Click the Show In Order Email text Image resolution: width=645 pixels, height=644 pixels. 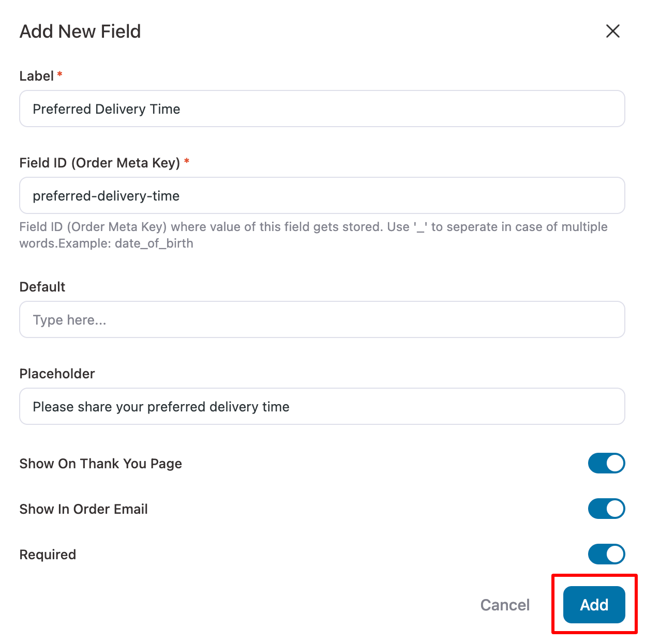(84, 509)
